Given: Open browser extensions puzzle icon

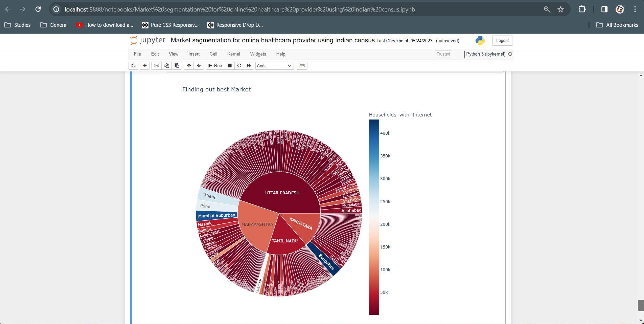Looking at the screenshot, I should click(x=582, y=9).
